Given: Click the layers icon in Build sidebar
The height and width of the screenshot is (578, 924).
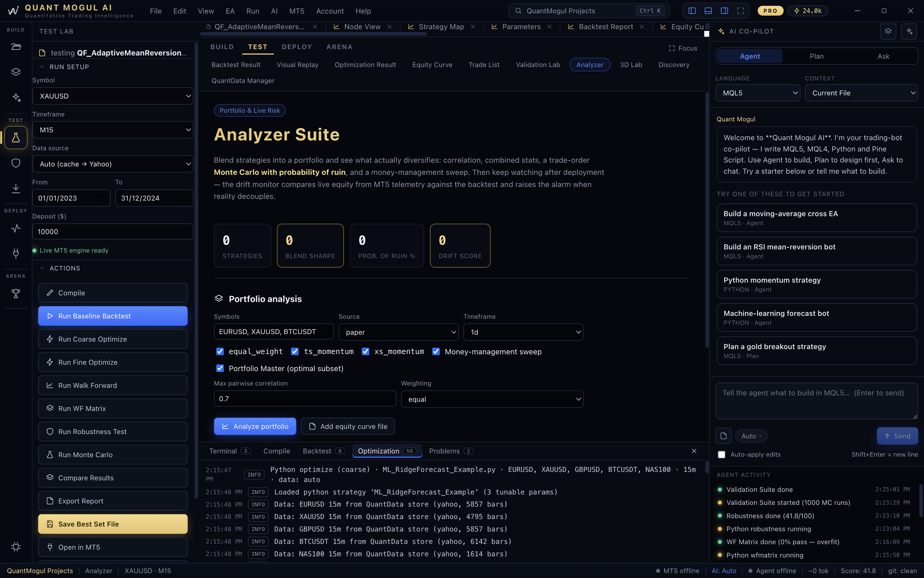Looking at the screenshot, I should (16, 72).
